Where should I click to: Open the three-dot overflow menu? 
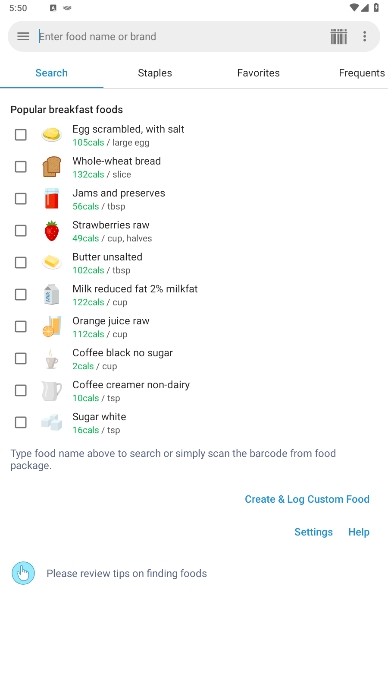click(x=365, y=36)
